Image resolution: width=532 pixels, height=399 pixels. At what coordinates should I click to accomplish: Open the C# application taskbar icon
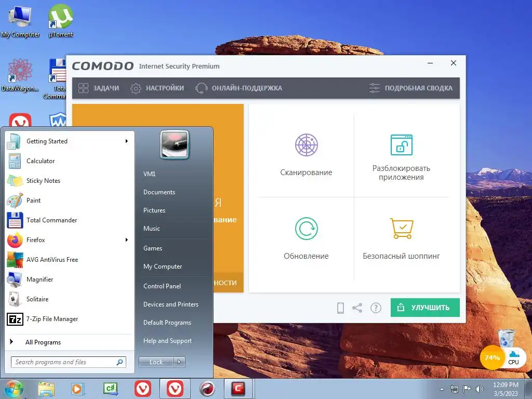(111, 389)
